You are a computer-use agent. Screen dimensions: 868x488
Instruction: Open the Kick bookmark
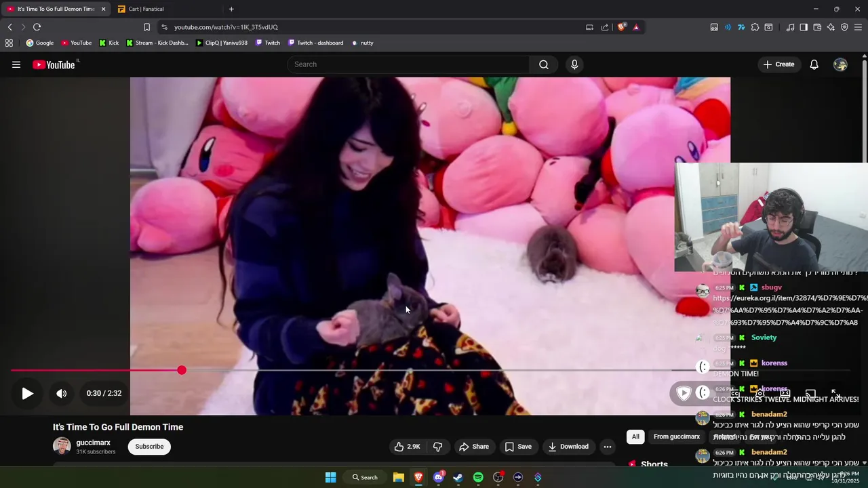point(108,43)
